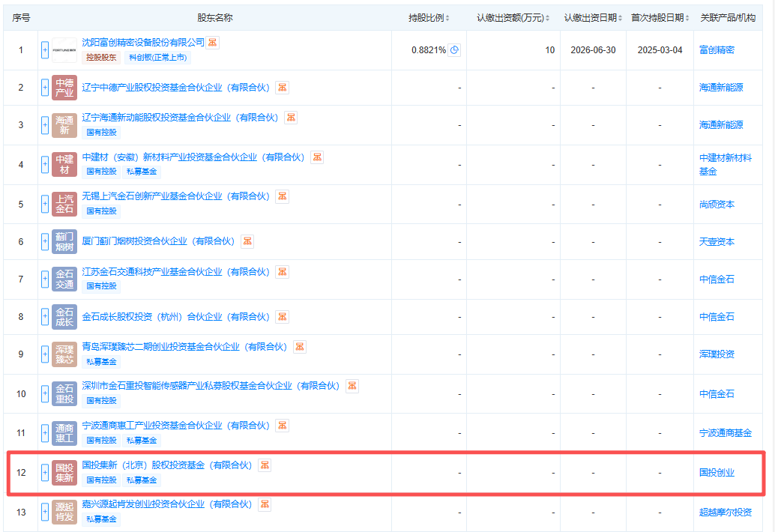Click the 源起肯发 logo tile
775x532 pixels.
(x=64, y=513)
